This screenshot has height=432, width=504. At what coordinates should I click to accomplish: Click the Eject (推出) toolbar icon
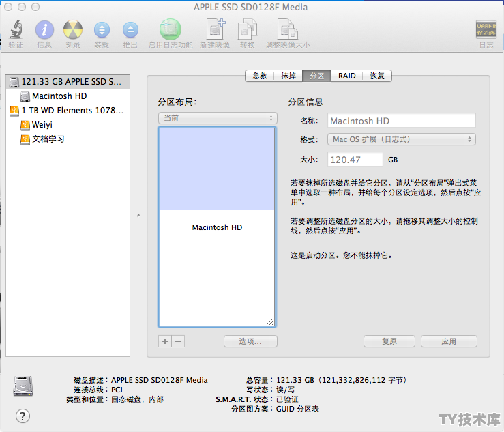click(x=130, y=30)
